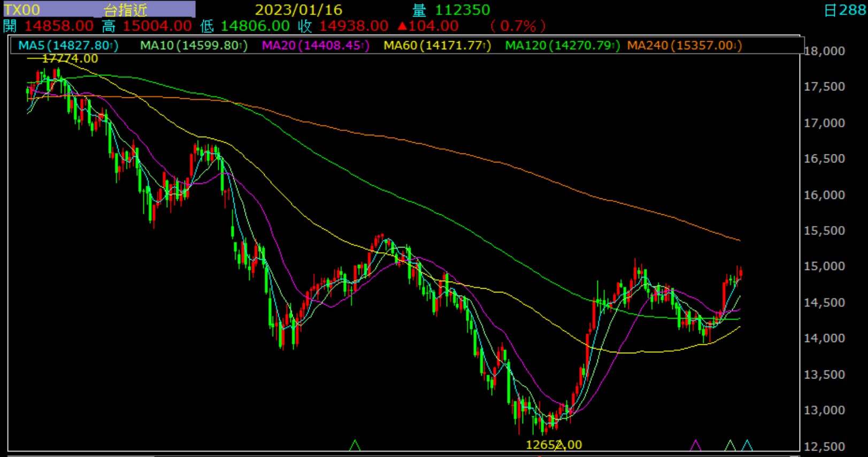Click the 15,000 price axis label
Viewport: 868px width, 457px height.
point(824,266)
